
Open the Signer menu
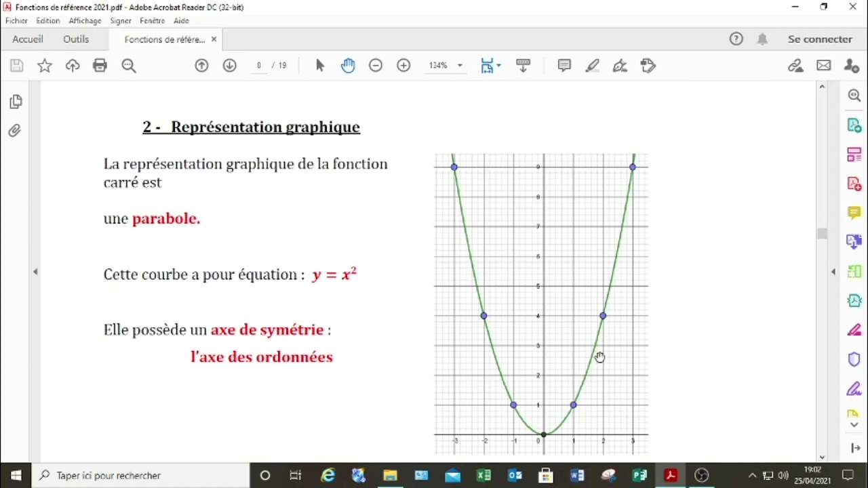pyautogui.click(x=121, y=21)
